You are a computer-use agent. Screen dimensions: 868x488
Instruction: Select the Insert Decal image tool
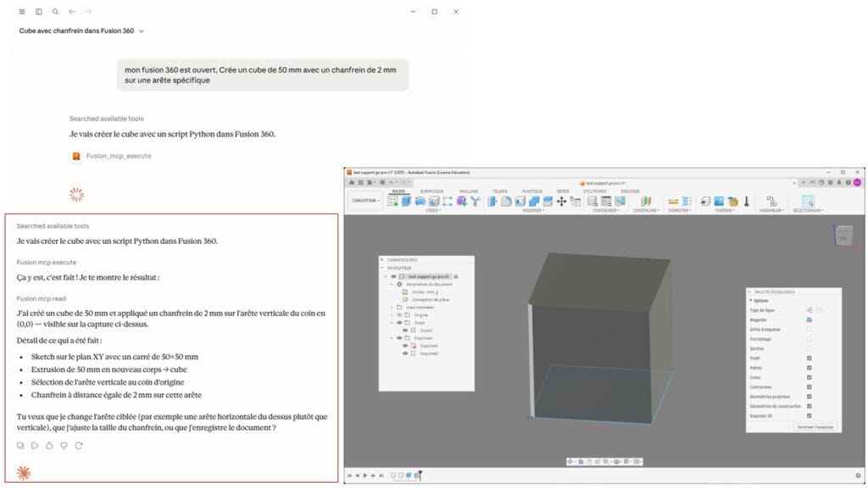(719, 202)
